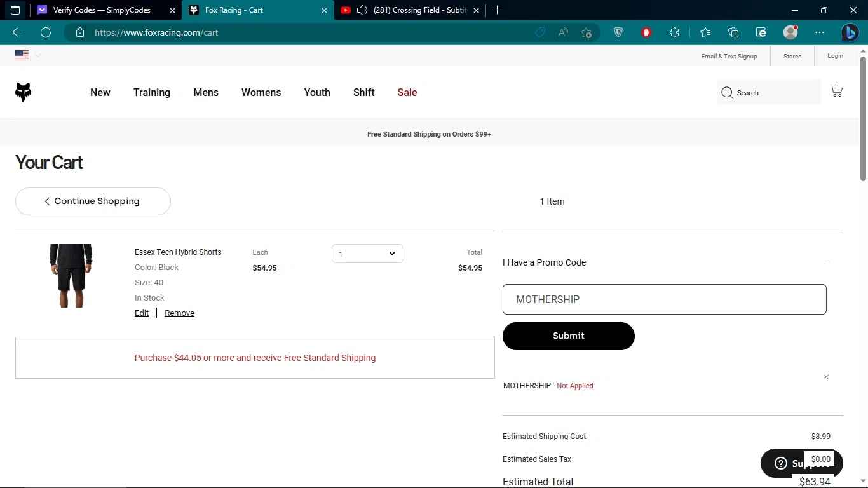Screen dimensions: 868x488
Task: Open the Youth menu
Action: (317, 92)
